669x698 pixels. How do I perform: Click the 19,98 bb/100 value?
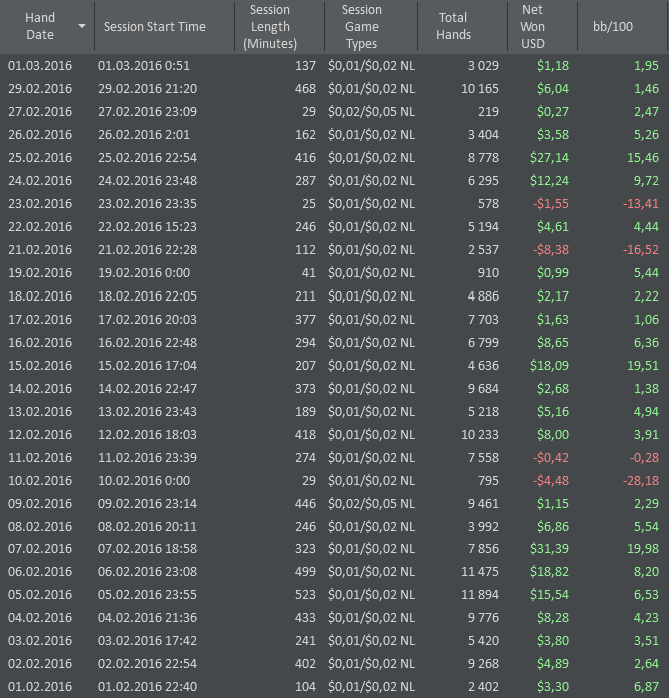pyautogui.click(x=640, y=548)
